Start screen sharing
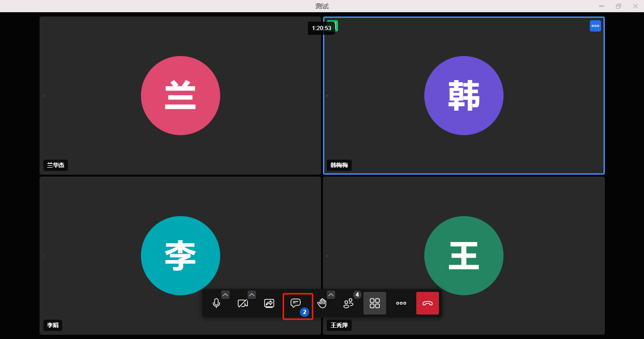This screenshot has width=644, height=339. (269, 303)
